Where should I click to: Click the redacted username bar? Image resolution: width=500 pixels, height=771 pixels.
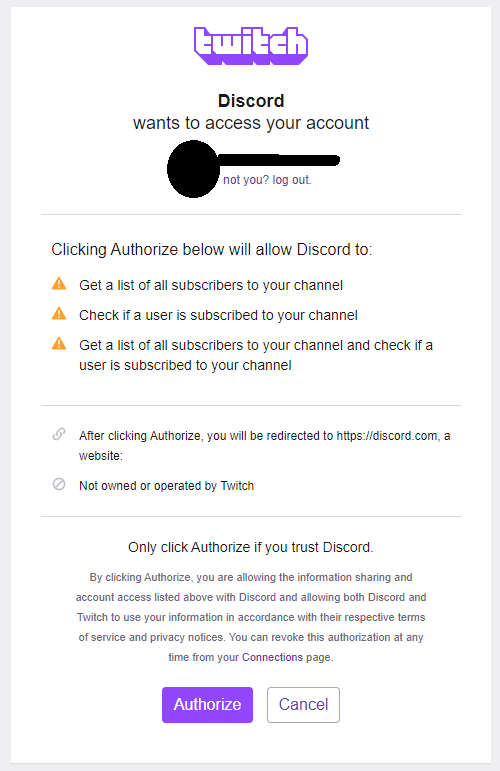[279, 160]
